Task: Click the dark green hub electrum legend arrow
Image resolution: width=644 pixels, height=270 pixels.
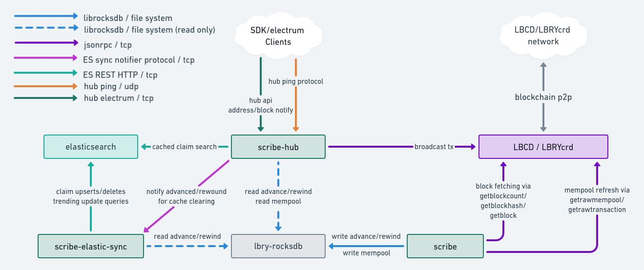Action: tap(46, 98)
